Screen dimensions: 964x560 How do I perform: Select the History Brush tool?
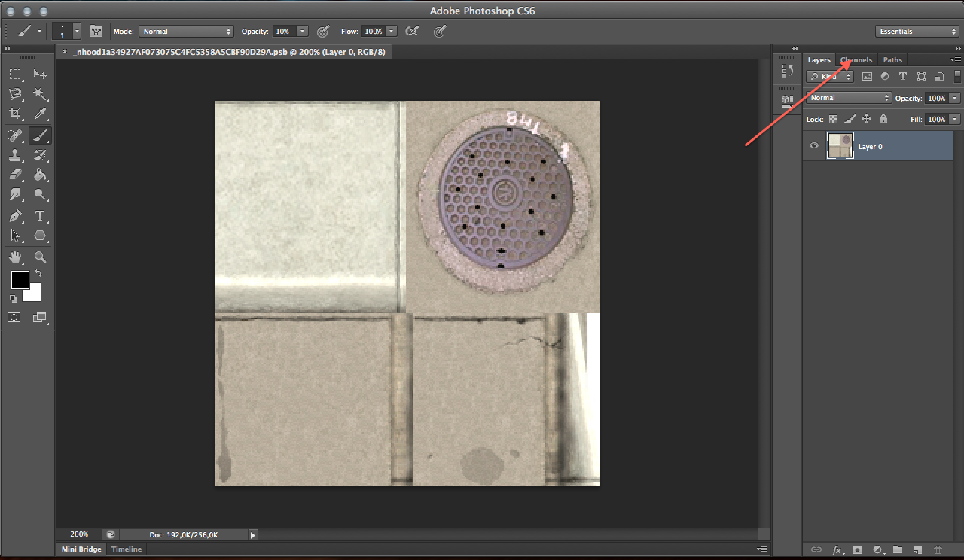[x=40, y=155]
